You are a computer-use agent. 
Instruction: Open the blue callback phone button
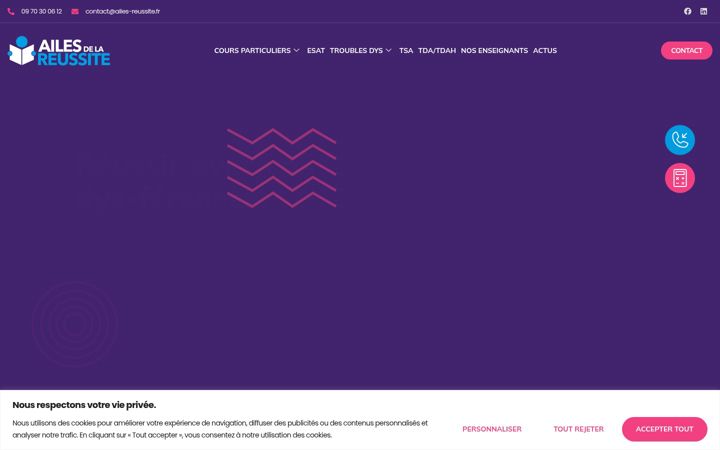680,140
